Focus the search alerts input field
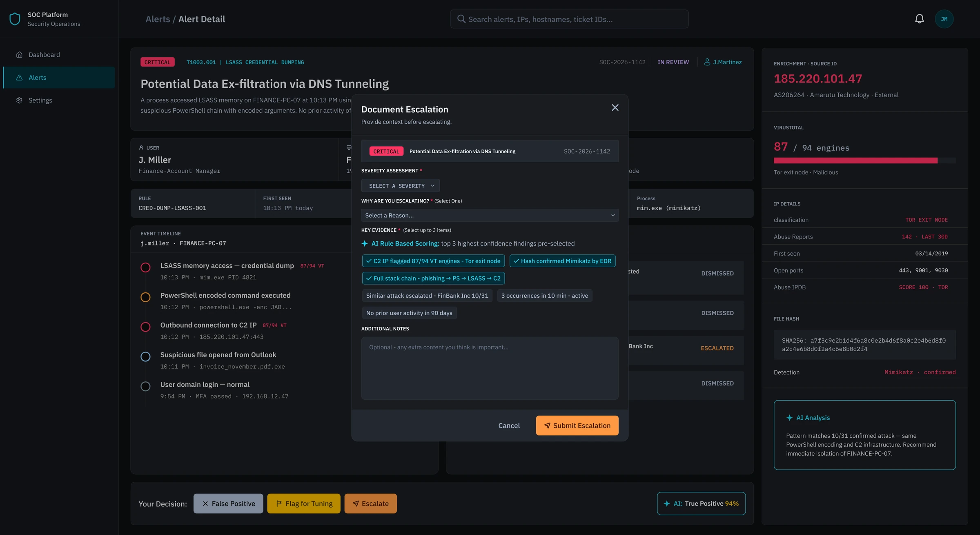Screen dimensions: 980x535 point(569,19)
